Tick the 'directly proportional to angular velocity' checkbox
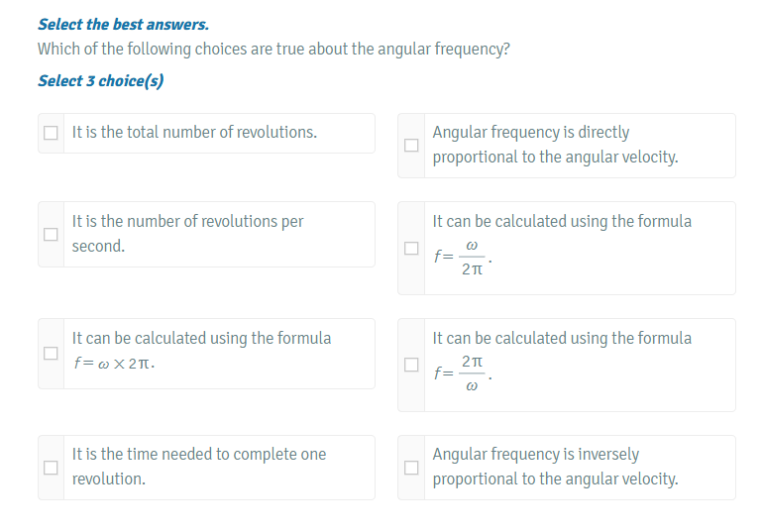This screenshot has width=763, height=532. [411, 145]
